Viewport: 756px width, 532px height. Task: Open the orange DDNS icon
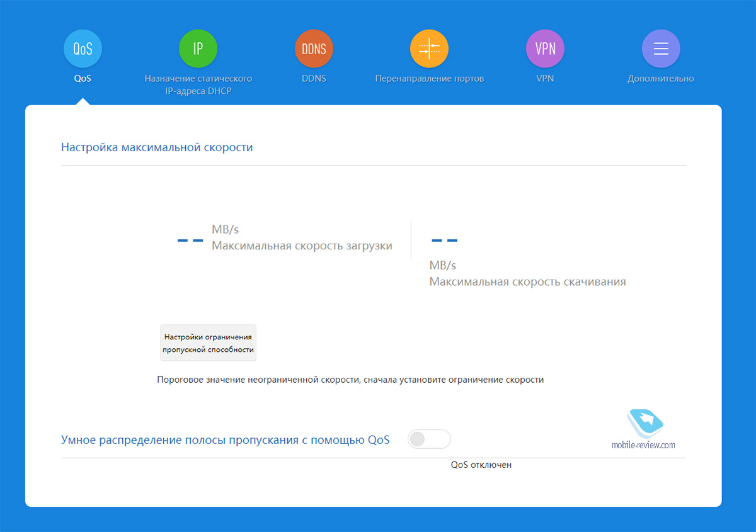pos(314,48)
